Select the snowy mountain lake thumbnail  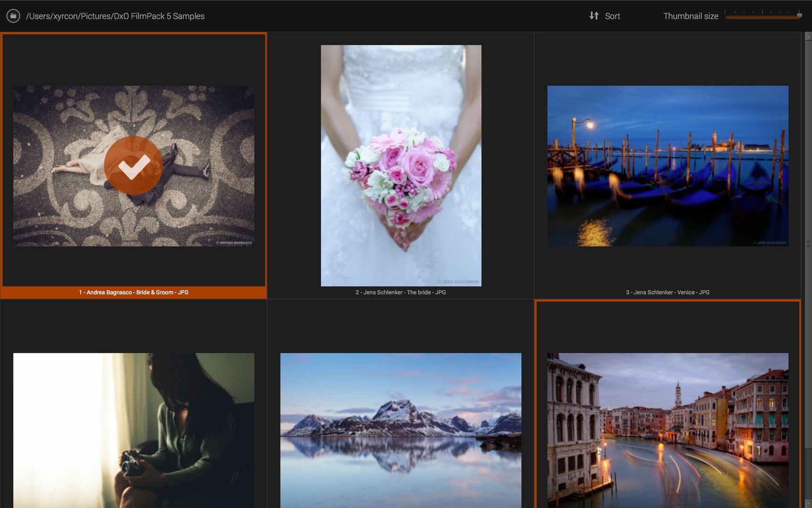(401, 431)
